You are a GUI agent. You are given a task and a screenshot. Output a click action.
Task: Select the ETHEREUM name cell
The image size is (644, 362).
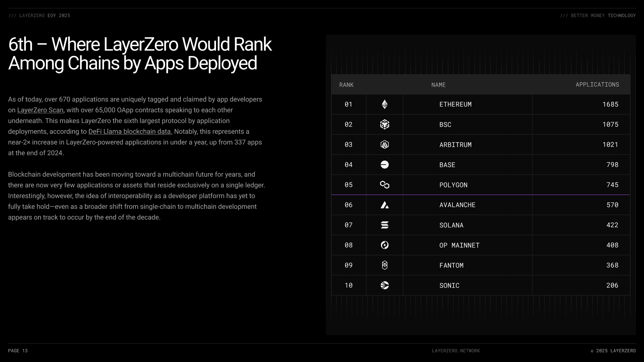click(x=455, y=104)
